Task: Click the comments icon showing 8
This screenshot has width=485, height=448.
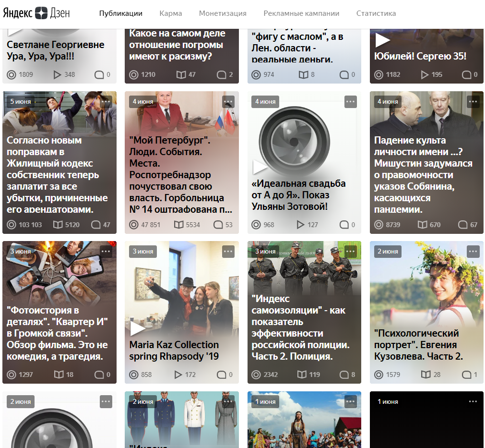Action: [x=344, y=375]
